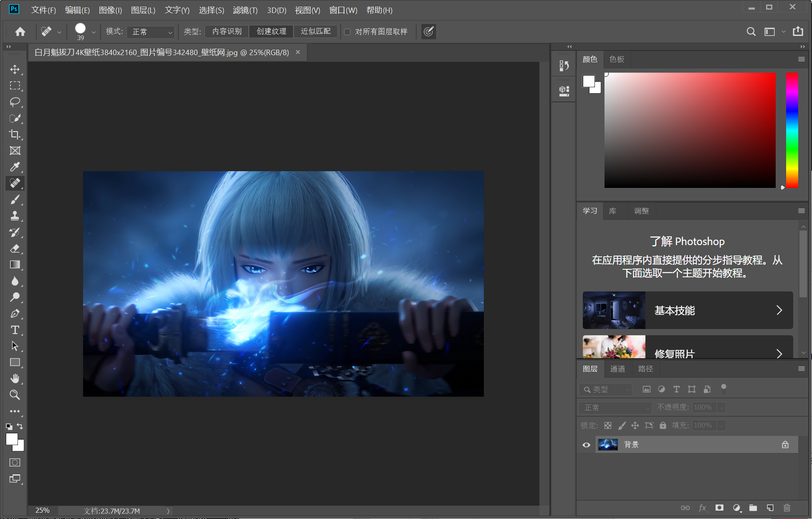Open the 基本技能 tutorial card
812x519 pixels.
[688, 310]
